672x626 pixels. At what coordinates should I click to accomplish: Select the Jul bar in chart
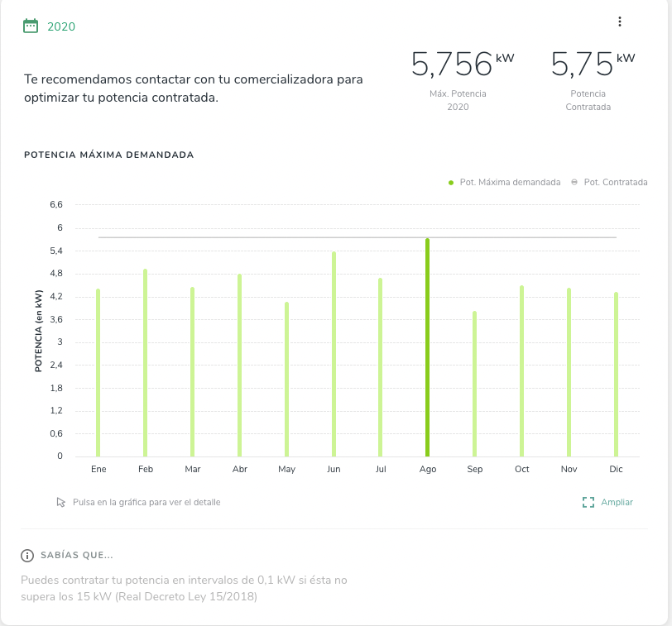[x=380, y=367]
